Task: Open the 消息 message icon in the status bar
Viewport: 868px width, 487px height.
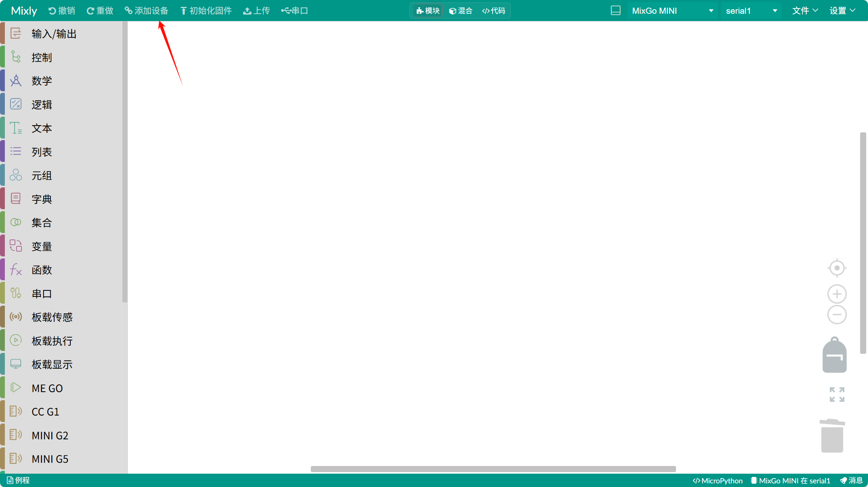Action: [851, 481]
